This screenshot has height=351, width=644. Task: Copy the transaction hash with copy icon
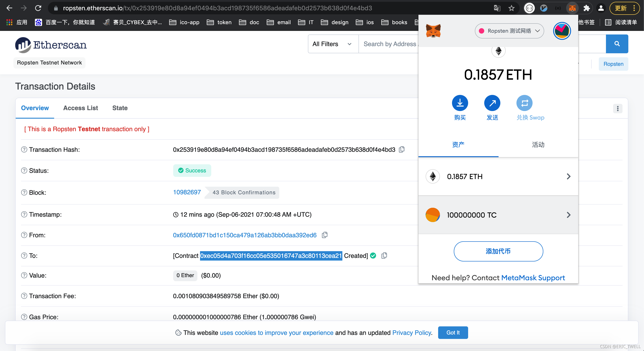(401, 149)
